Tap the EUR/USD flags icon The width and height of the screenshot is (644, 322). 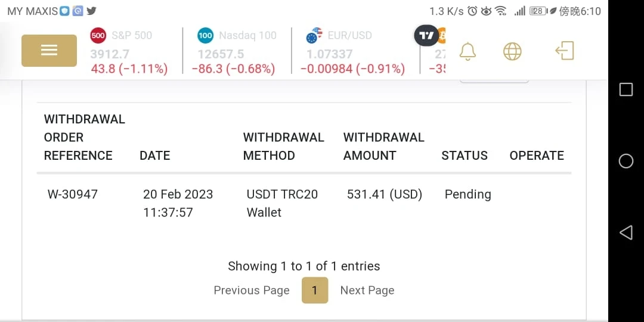point(314,36)
